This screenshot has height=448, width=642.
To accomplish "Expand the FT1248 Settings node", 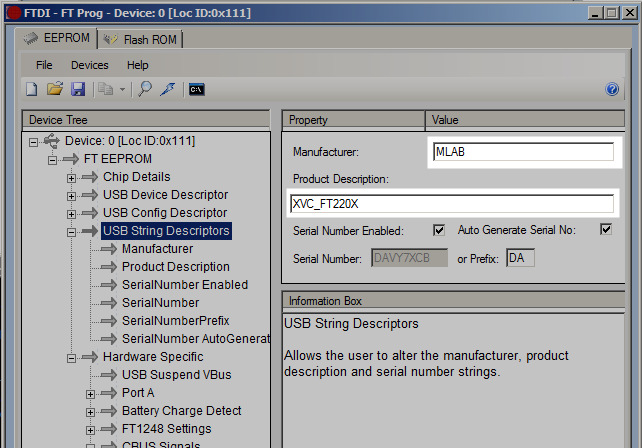I will click(x=90, y=430).
